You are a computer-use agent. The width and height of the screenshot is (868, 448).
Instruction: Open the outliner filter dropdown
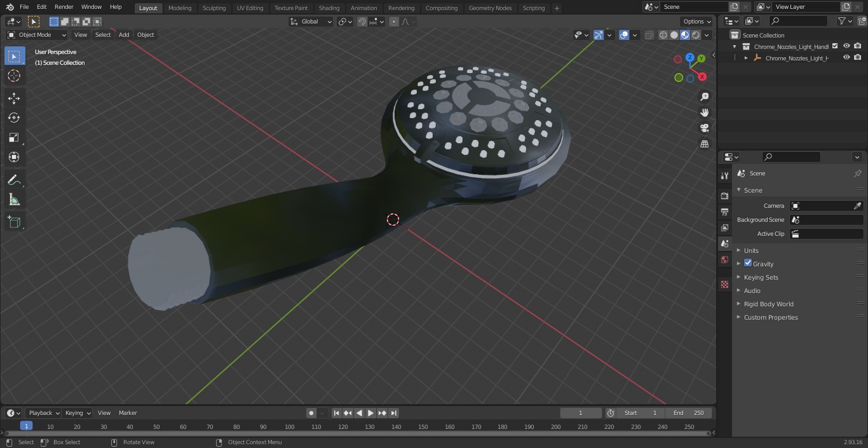click(x=844, y=21)
